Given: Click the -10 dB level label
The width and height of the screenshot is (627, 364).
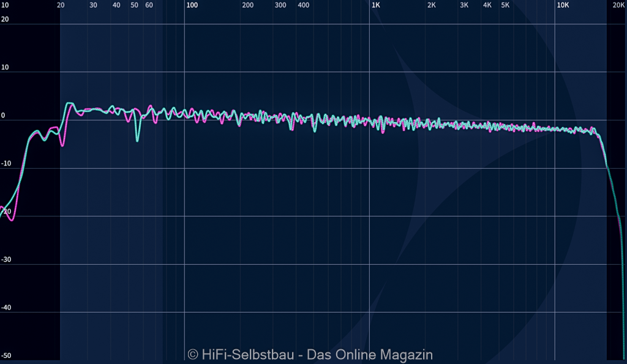Looking at the screenshot, I should tap(5, 163).
